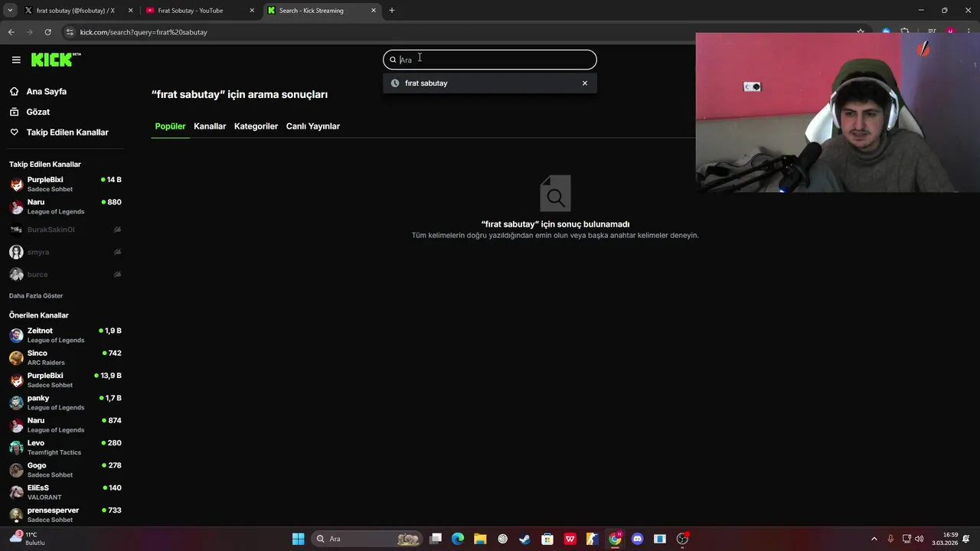
Task: Close the Search - Kick Streaming tab
Action: (x=374, y=11)
